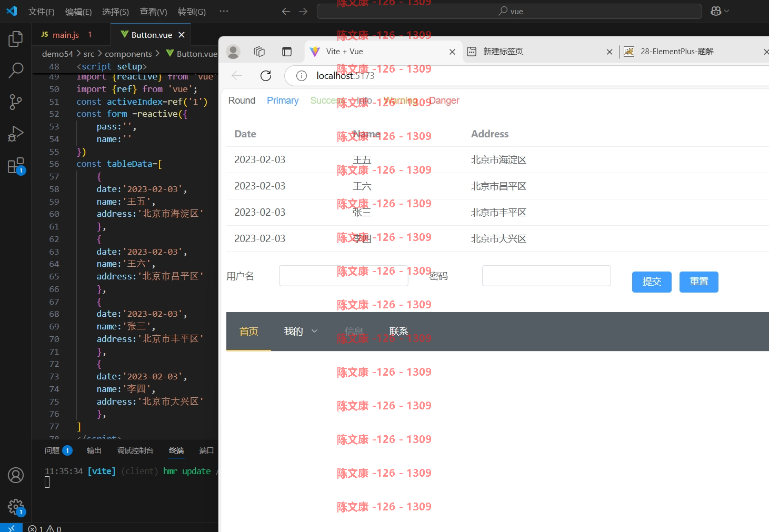Open the browser profile avatar
Image resolution: width=769 pixels, height=532 pixels.
pyautogui.click(x=233, y=52)
